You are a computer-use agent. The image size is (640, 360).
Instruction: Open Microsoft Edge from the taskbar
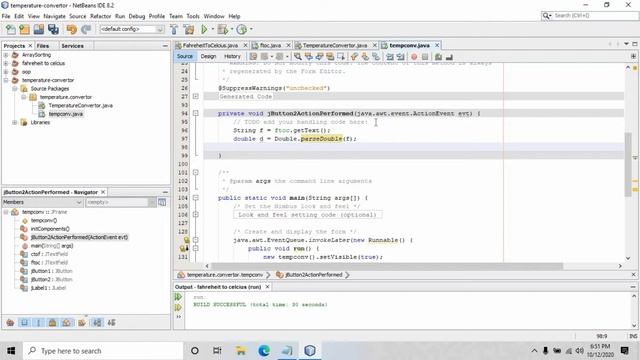264,351
